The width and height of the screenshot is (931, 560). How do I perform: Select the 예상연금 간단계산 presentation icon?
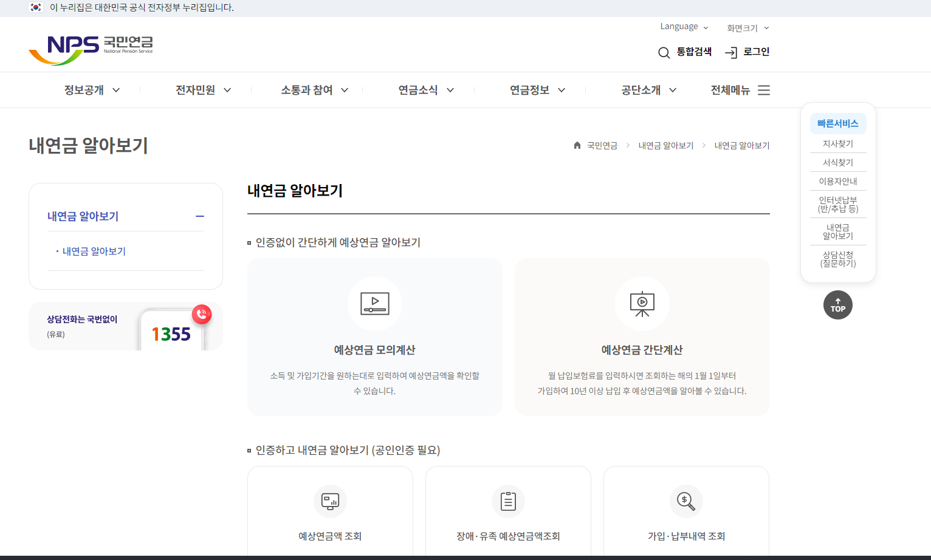point(642,304)
